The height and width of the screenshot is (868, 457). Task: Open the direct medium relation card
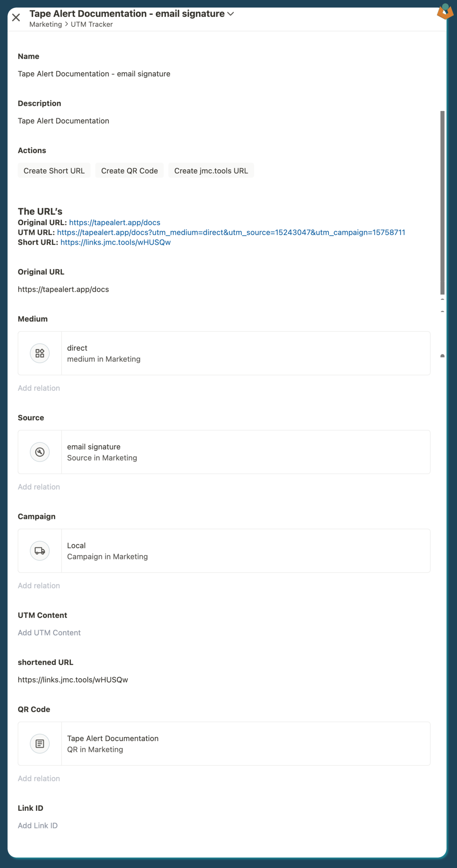click(224, 353)
